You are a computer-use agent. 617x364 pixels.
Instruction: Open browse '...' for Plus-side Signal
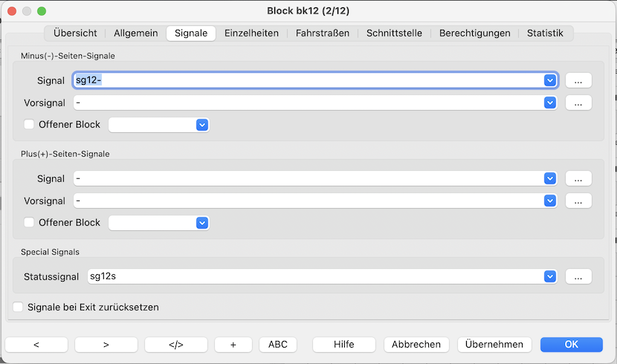point(578,178)
